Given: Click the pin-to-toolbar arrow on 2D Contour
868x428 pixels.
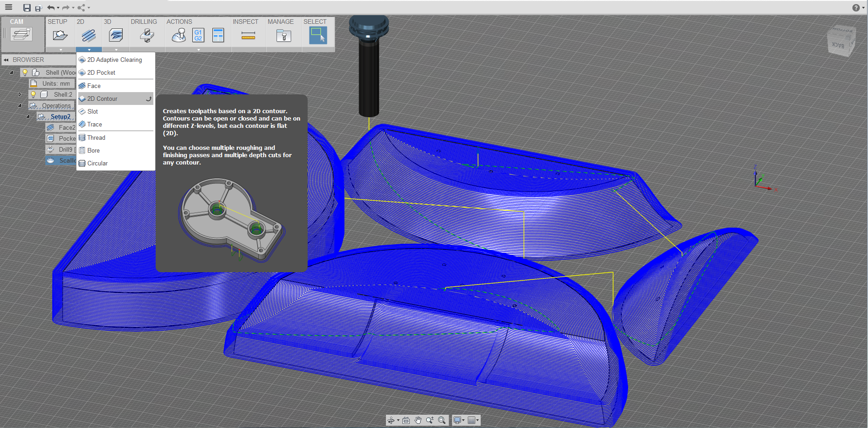Looking at the screenshot, I should [x=149, y=99].
